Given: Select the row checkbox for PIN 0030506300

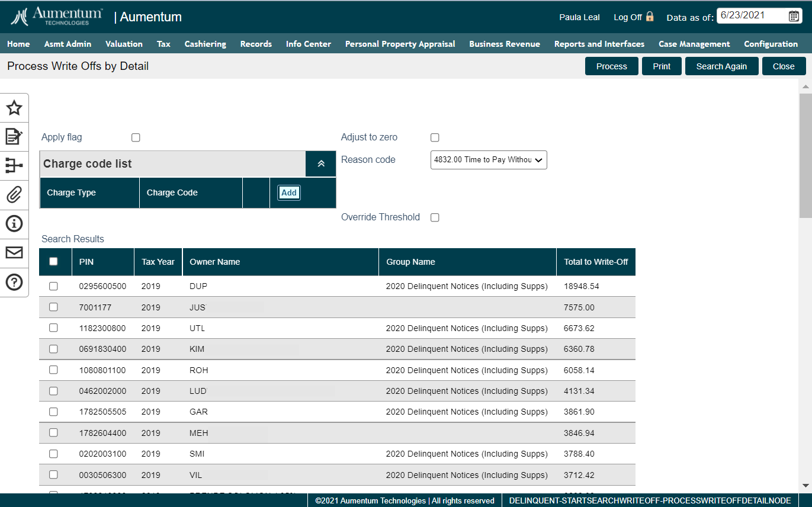Looking at the screenshot, I should [53, 474].
